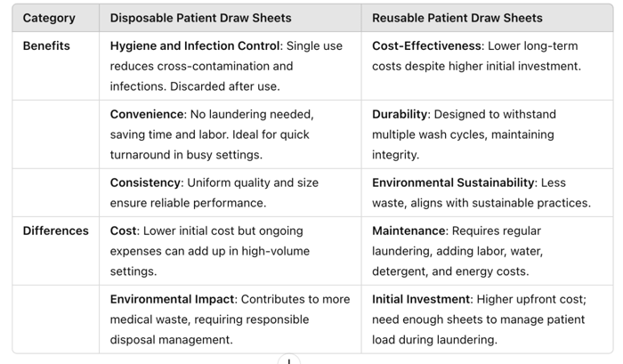
Task: Click the Durability bold term
Action: pyautogui.click(x=400, y=114)
